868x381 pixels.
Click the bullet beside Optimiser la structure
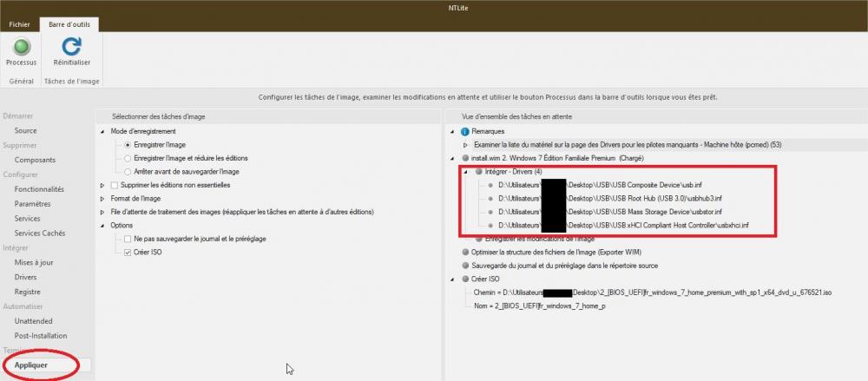pyautogui.click(x=465, y=252)
